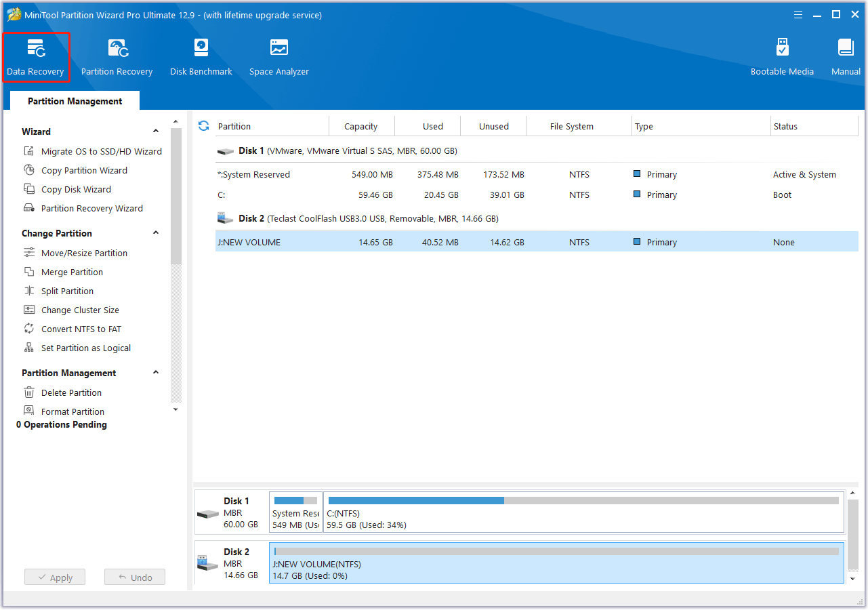The width and height of the screenshot is (868, 610).
Task: Open the Partition Recovery Wizard in the sidebar
Action: [83, 208]
